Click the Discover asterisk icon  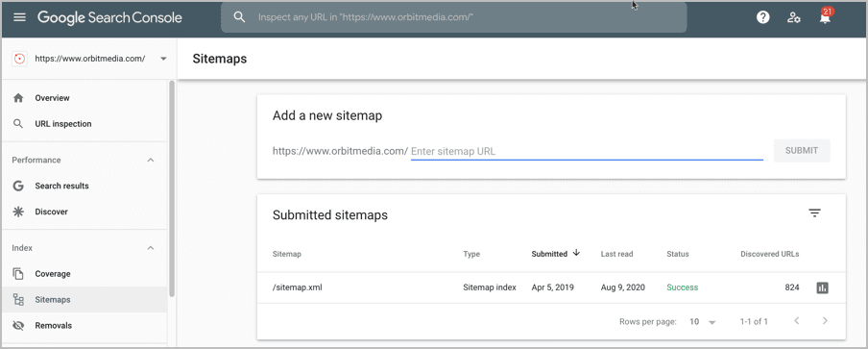(18, 212)
